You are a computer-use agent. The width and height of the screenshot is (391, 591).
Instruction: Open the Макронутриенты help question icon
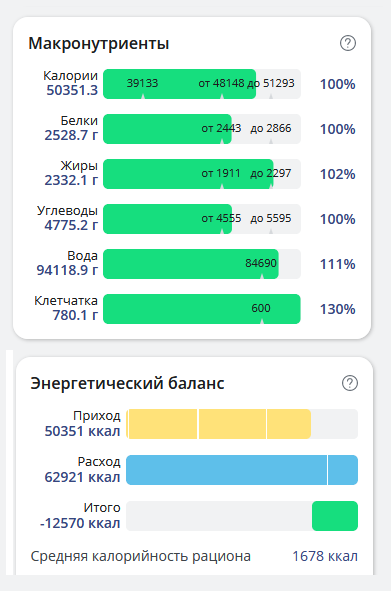pyautogui.click(x=348, y=43)
